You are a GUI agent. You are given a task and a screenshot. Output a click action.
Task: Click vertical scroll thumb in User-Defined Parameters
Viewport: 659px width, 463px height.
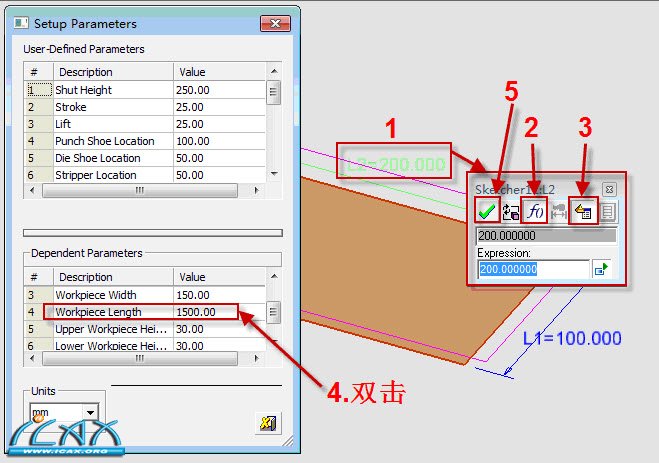(274, 92)
